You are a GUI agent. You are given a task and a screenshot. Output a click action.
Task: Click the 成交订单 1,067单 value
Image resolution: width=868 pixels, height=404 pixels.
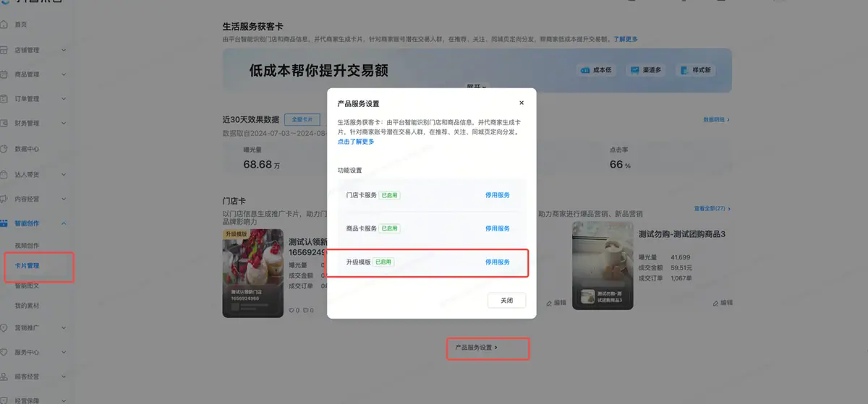point(681,278)
